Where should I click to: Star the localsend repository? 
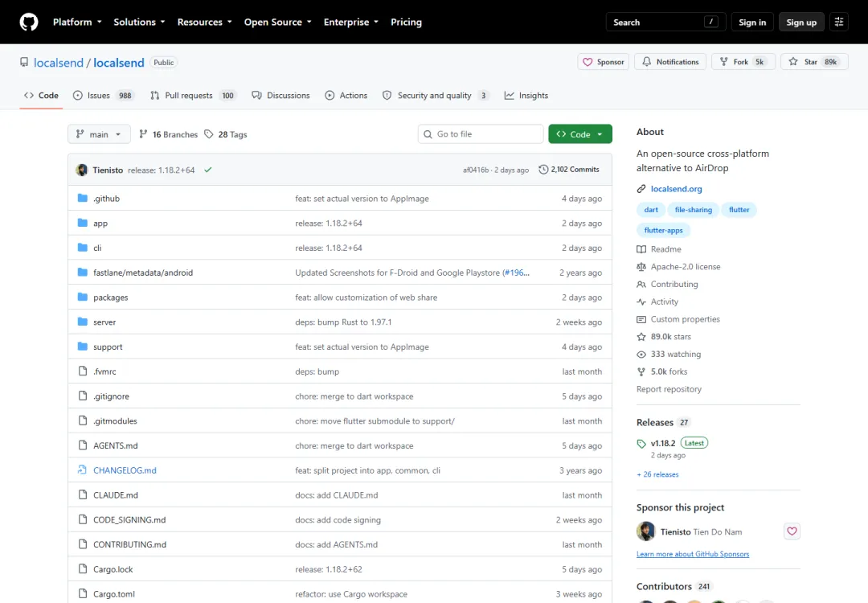813,62
